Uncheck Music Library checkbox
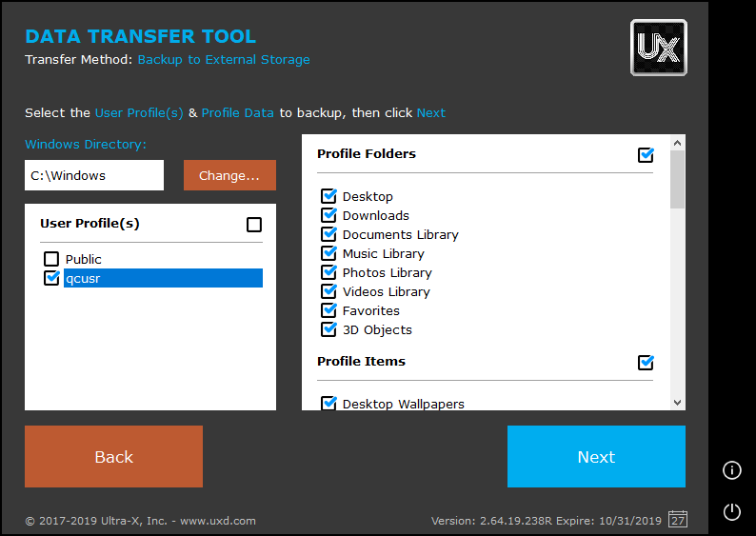The image size is (756, 536). (x=329, y=253)
